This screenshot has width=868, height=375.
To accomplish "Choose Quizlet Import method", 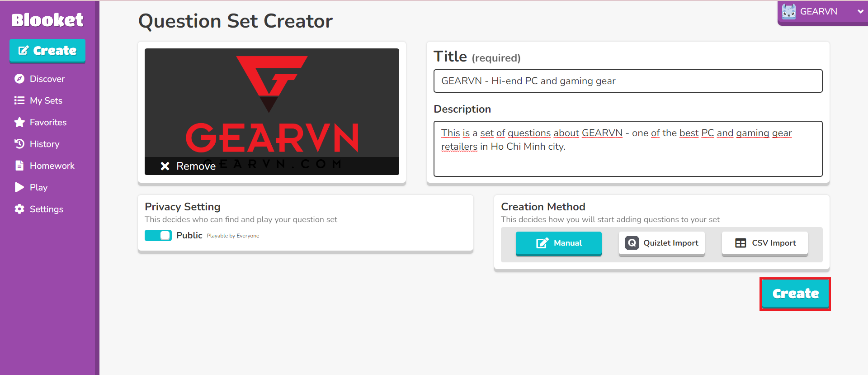I will point(662,243).
